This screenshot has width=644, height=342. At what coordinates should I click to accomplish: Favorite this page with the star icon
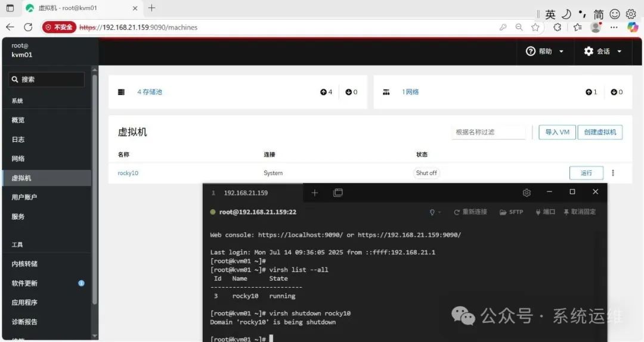[x=535, y=27]
